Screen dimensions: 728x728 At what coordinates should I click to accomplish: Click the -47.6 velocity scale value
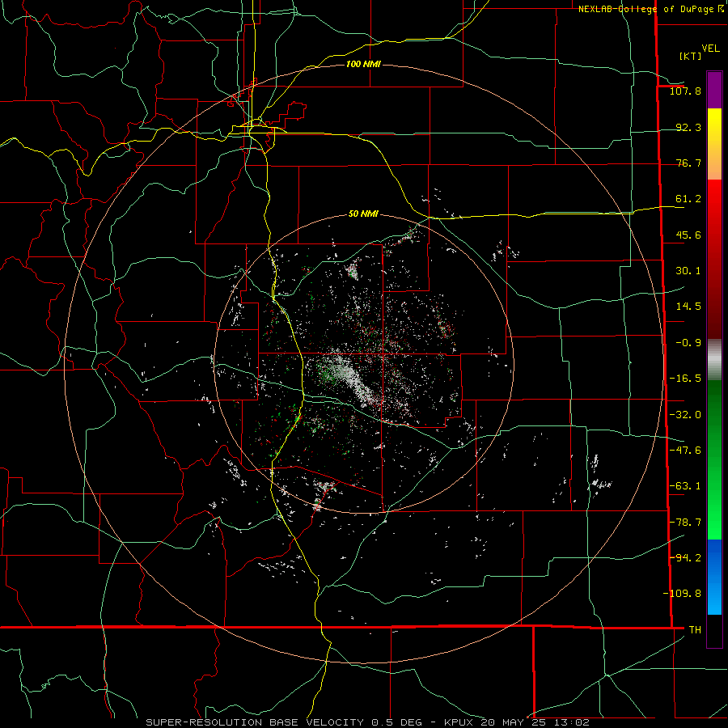pos(685,451)
